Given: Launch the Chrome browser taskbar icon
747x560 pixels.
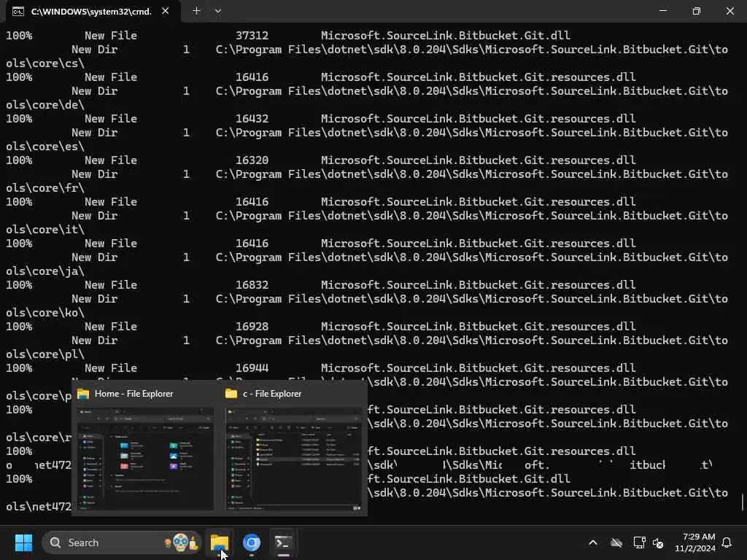Looking at the screenshot, I should click(x=251, y=542).
